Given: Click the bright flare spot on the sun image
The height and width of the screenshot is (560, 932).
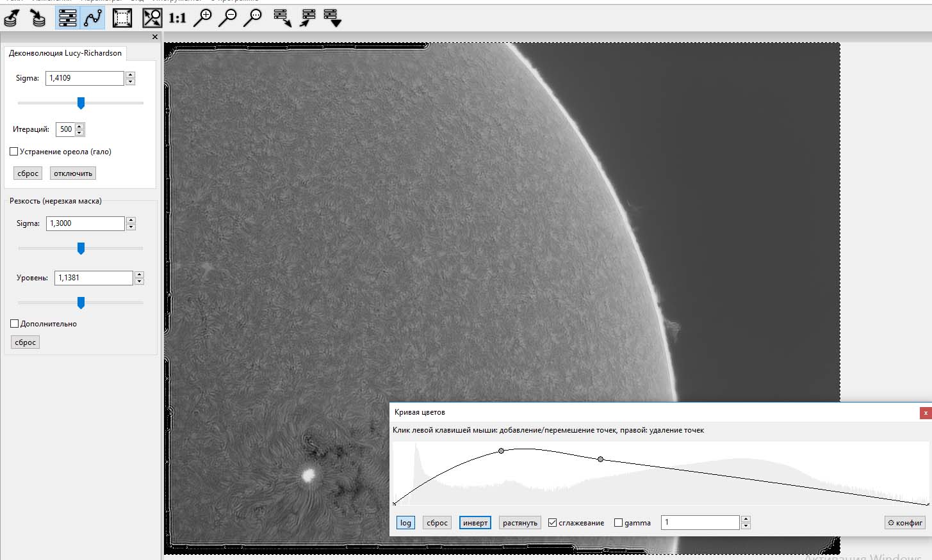Looking at the screenshot, I should pos(308,475).
